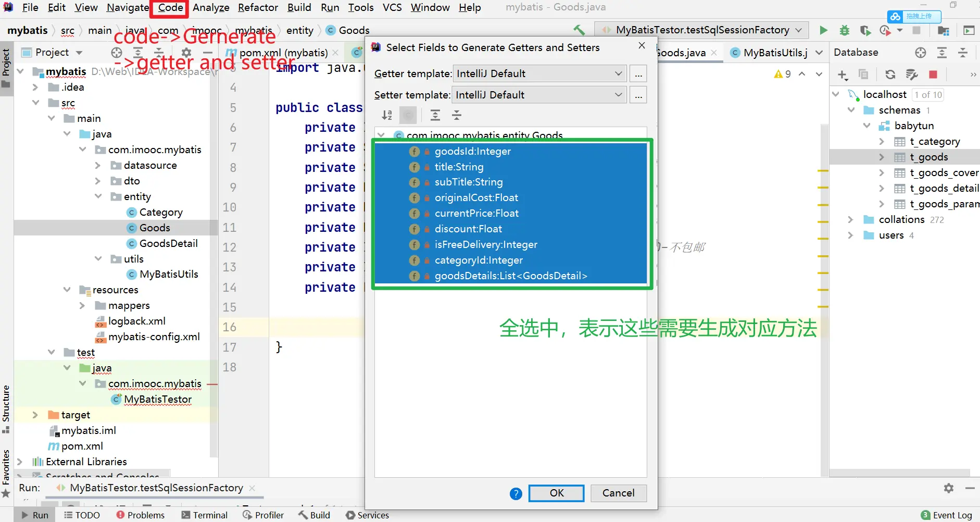Refresh the database with the reload icon
The width and height of the screenshot is (980, 522).
click(890, 74)
